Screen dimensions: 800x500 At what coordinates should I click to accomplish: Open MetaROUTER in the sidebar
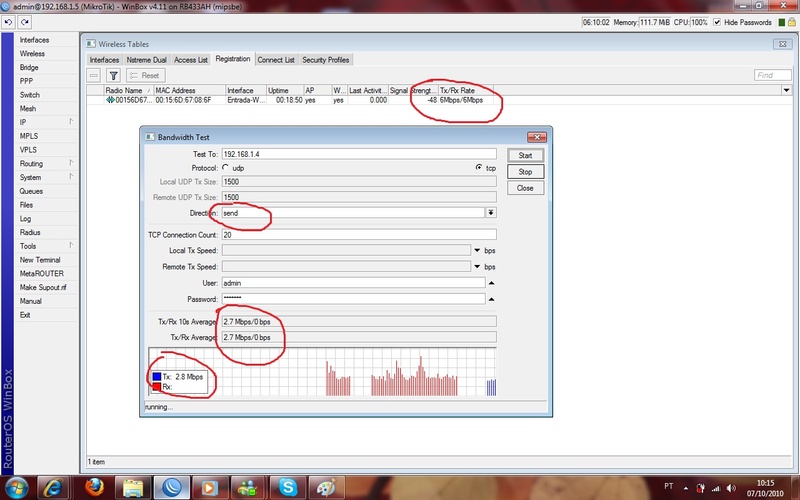coord(41,273)
